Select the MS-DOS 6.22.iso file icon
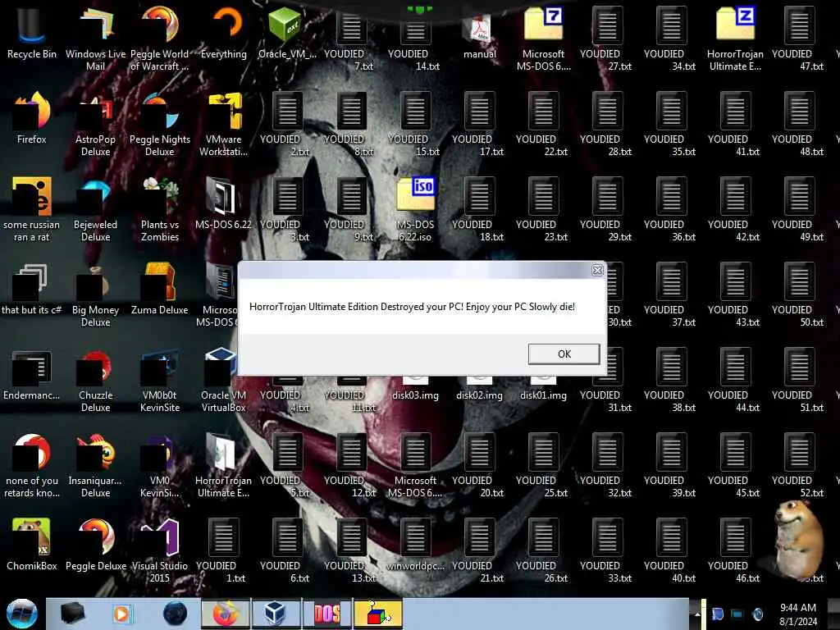Image resolution: width=840 pixels, height=630 pixels. tap(416, 210)
